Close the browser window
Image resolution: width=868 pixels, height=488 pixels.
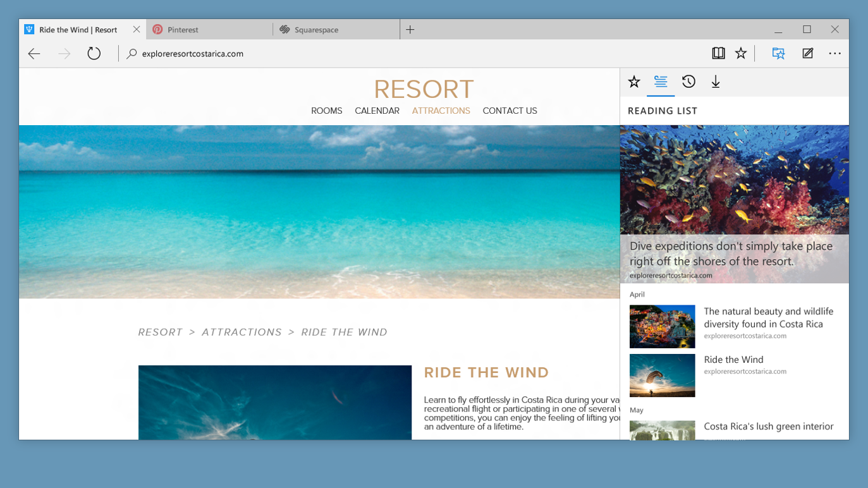(835, 30)
